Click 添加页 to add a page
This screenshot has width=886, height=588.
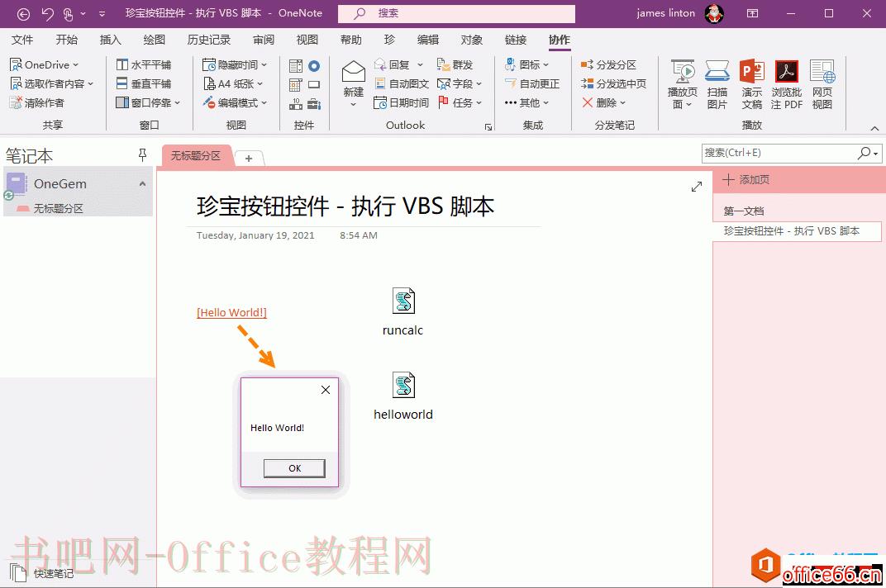pyautogui.click(x=745, y=179)
